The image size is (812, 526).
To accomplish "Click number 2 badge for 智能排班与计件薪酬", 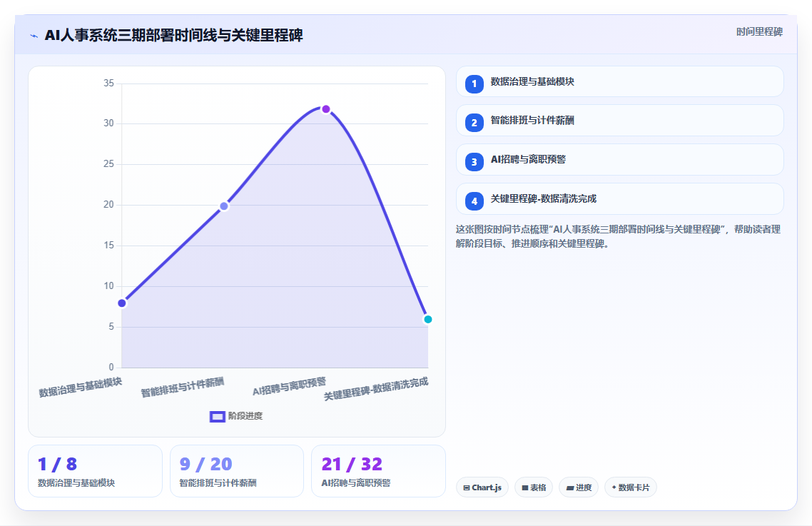I will point(474,123).
